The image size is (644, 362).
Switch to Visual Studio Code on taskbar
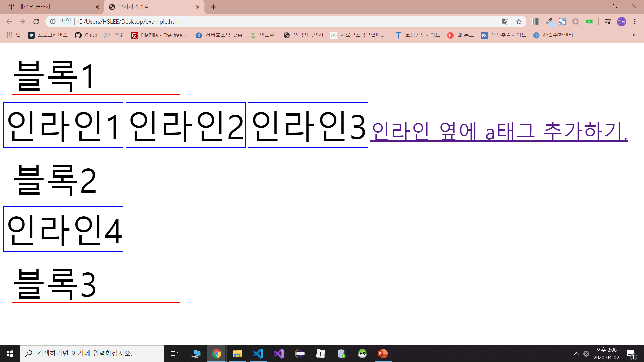click(258, 354)
